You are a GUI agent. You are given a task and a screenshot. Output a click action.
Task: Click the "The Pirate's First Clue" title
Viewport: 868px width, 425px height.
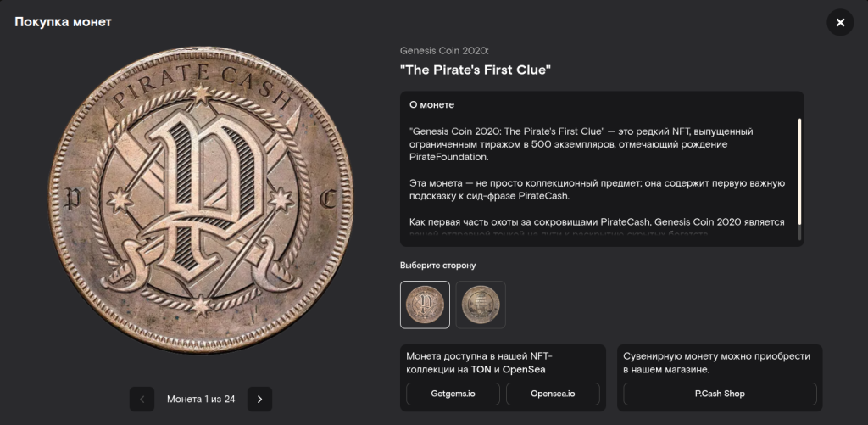pos(475,70)
